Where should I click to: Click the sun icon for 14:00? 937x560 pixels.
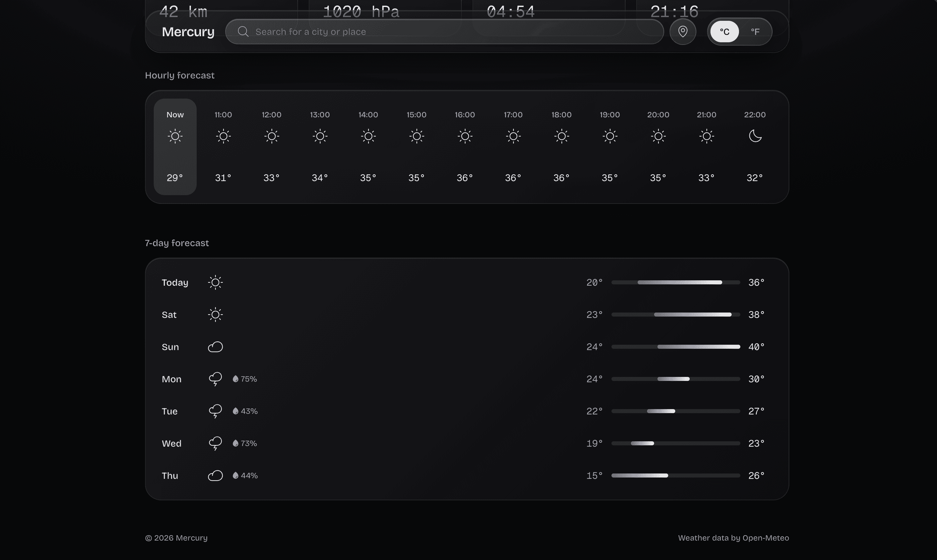coord(368,136)
